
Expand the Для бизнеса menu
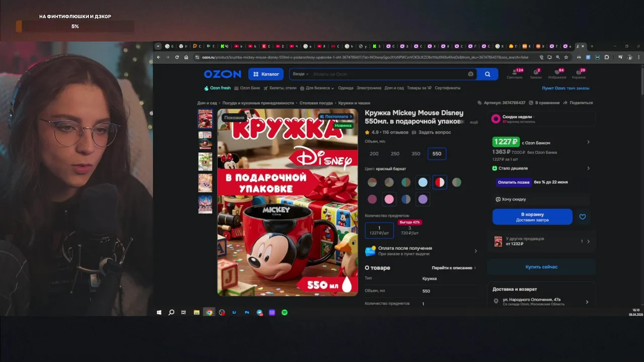[316, 88]
